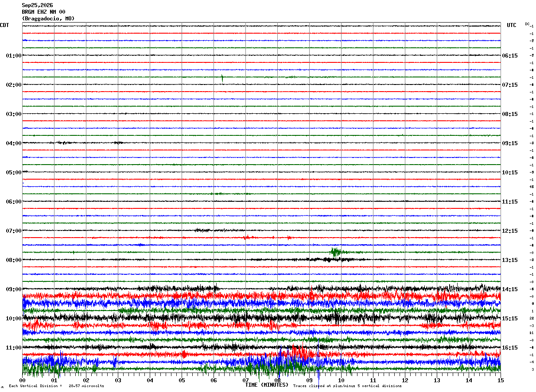Click the Sep25,2026 date label

[x=37, y=5]
